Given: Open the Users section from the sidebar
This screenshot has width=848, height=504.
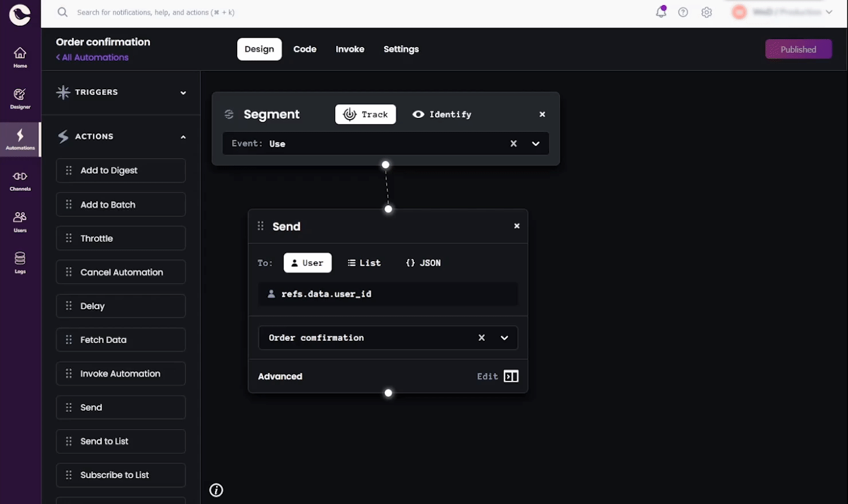Looking at the screenshot, I should point(20,220).
